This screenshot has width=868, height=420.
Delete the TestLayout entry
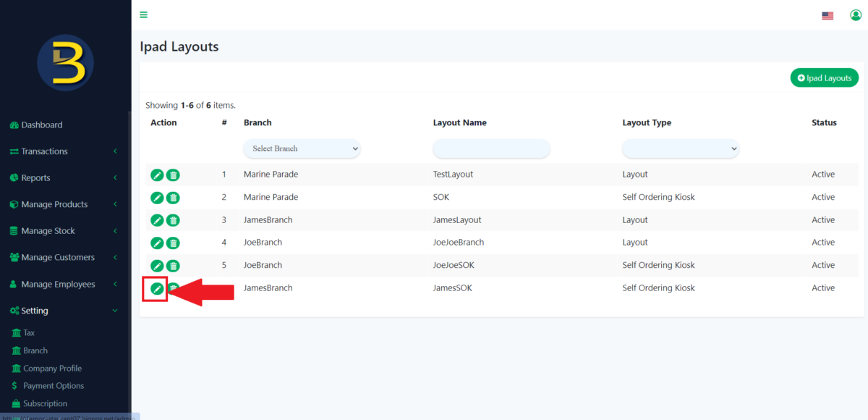point(173,174)
